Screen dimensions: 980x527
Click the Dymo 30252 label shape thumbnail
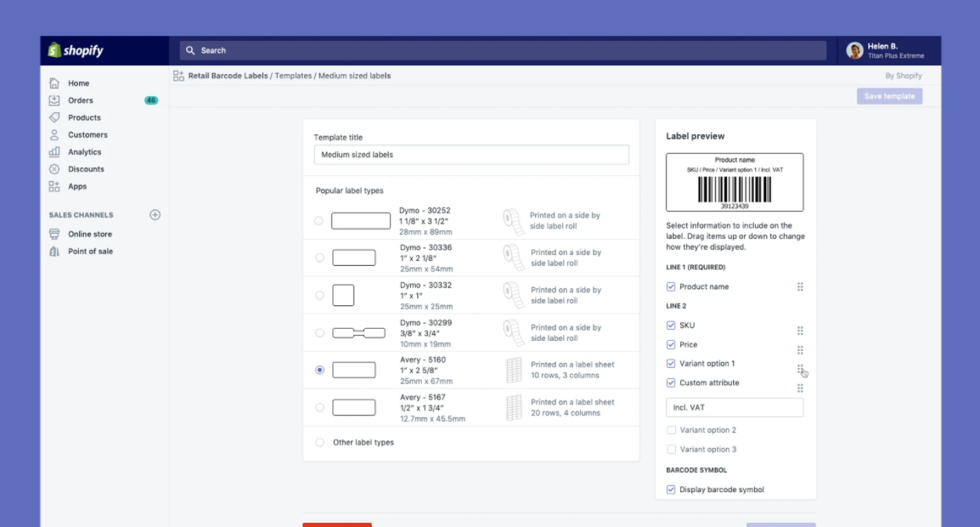[x=361, y=221]
